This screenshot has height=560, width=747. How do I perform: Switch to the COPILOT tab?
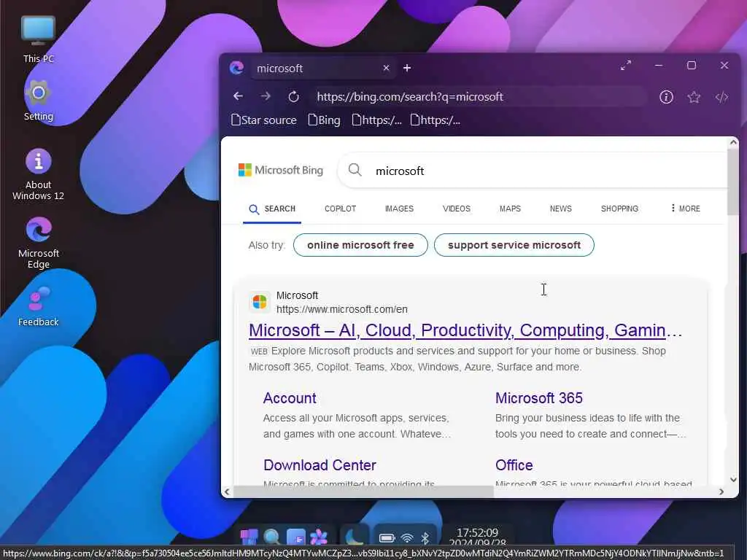tap(340, 209)
